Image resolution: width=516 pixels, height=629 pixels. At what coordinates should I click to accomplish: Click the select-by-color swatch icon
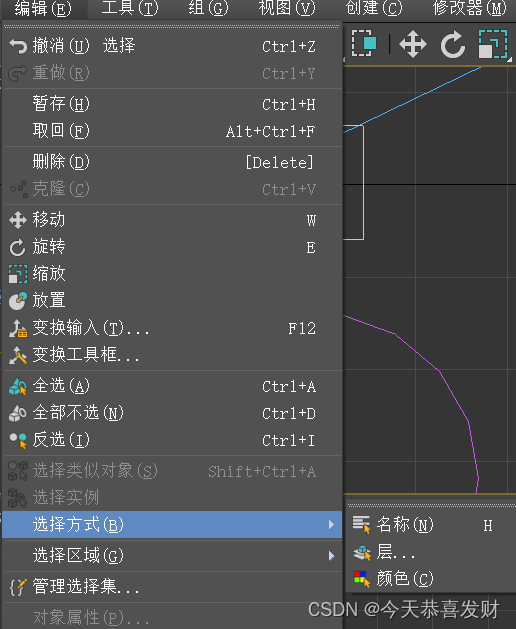point(362,579)
